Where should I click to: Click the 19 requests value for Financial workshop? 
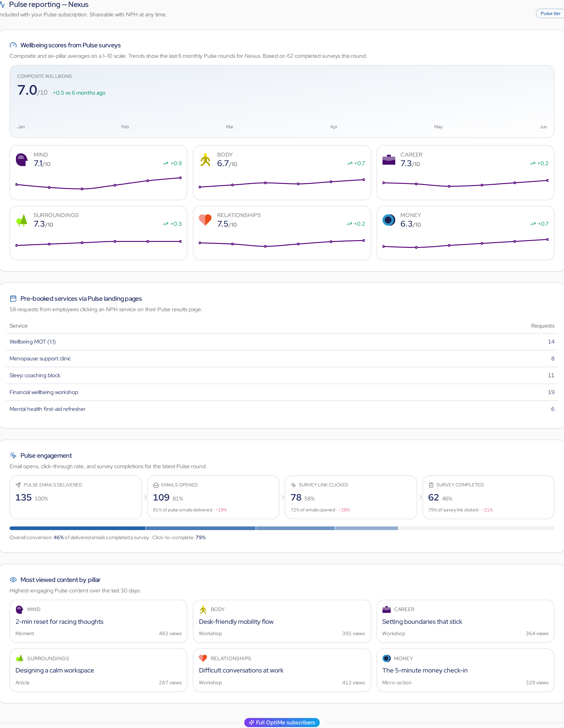[551, 392]
